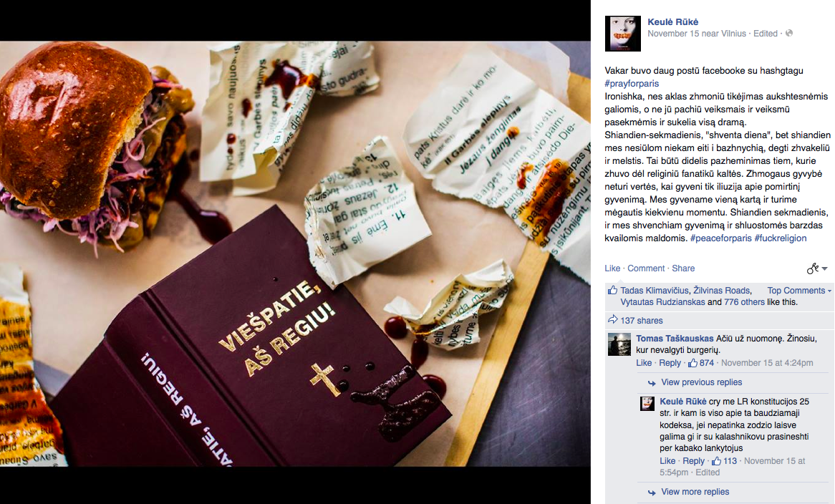835x504 pixels.
Task: Like Keulė Rūkė's reply comment
Action: pos(667,461)
